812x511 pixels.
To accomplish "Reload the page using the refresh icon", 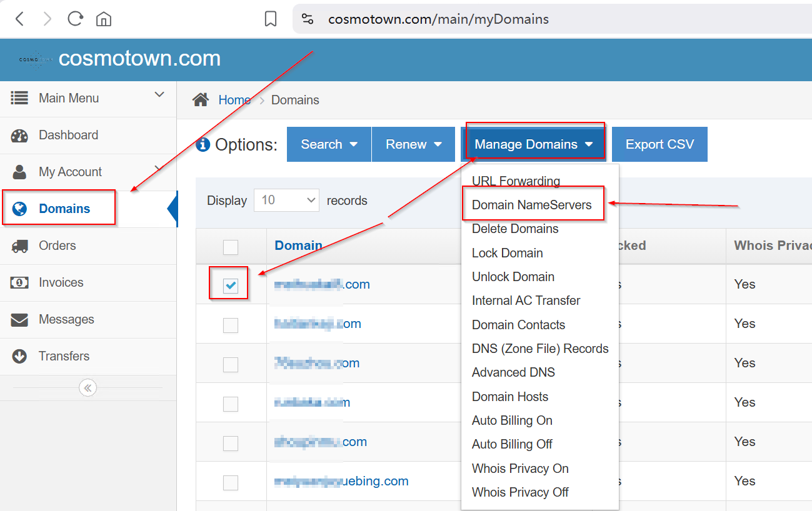I will tap(76, 19).
